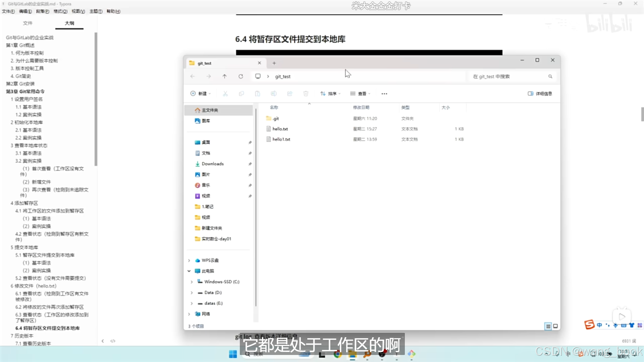This screenshot has width=644, height=362.
Task: Open Windows Start menu
Action: (233, 354)
